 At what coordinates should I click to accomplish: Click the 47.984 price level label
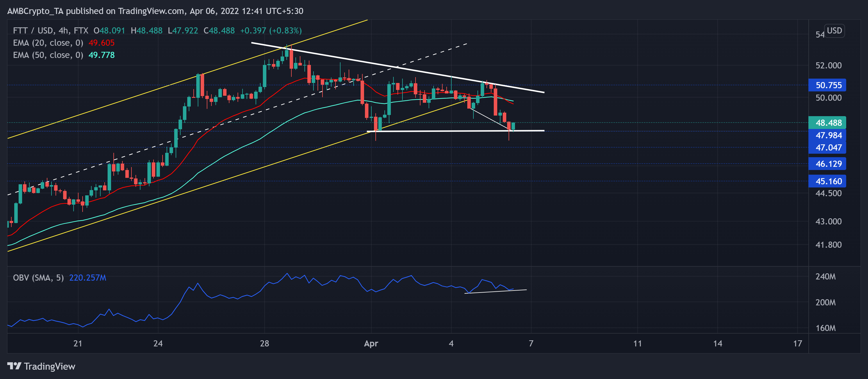(827, 135)
